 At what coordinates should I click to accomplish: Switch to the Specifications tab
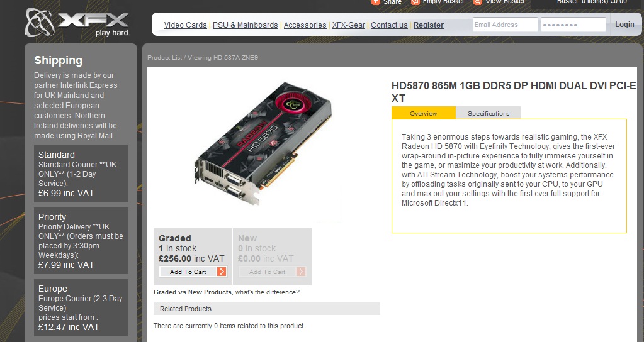(489, 113)
